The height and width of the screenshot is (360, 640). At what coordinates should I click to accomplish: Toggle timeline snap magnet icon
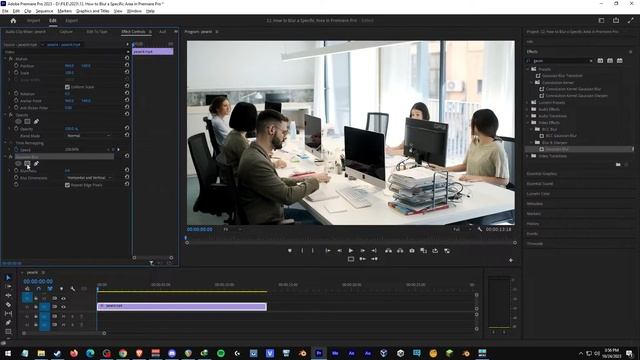coord(39,289)
